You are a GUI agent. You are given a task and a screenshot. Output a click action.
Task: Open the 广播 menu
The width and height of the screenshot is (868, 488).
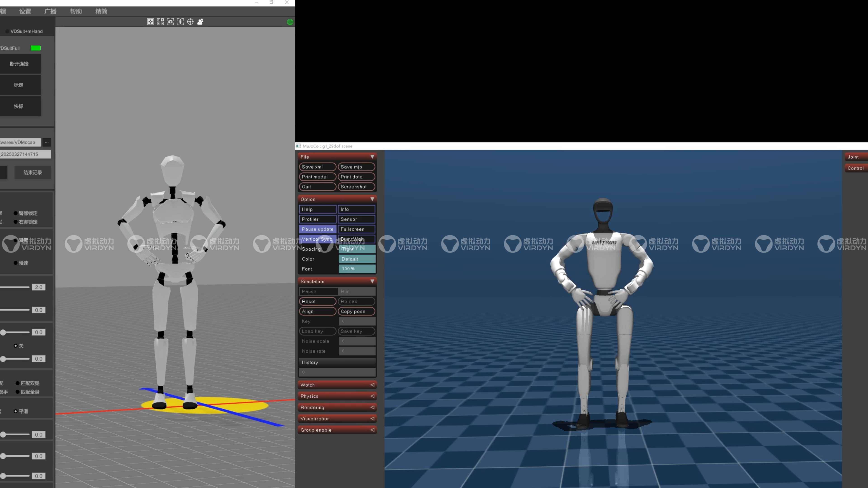51,12
